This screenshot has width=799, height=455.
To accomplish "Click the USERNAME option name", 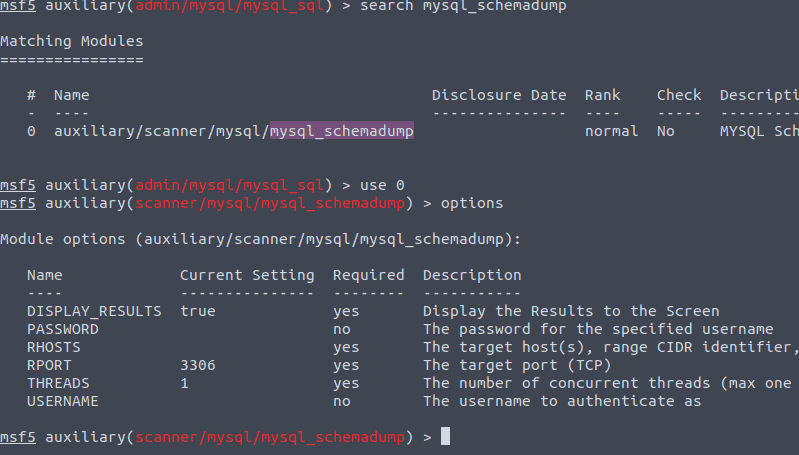I will point(63,402).
